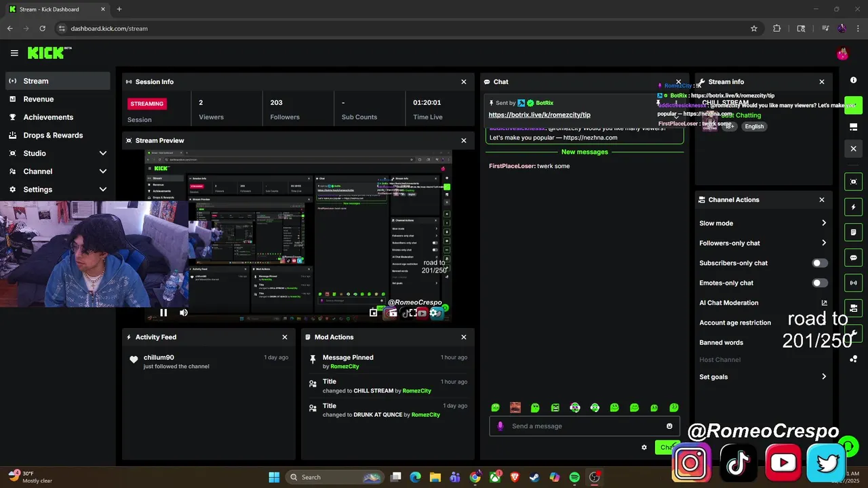This screenshot has height=488, width=868.
Task: Open the user avatar menu in the header
Action: [842, 54]
